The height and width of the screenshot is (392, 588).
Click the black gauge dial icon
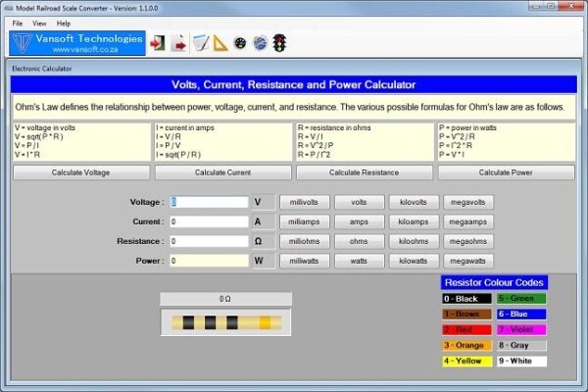[240, 43]
